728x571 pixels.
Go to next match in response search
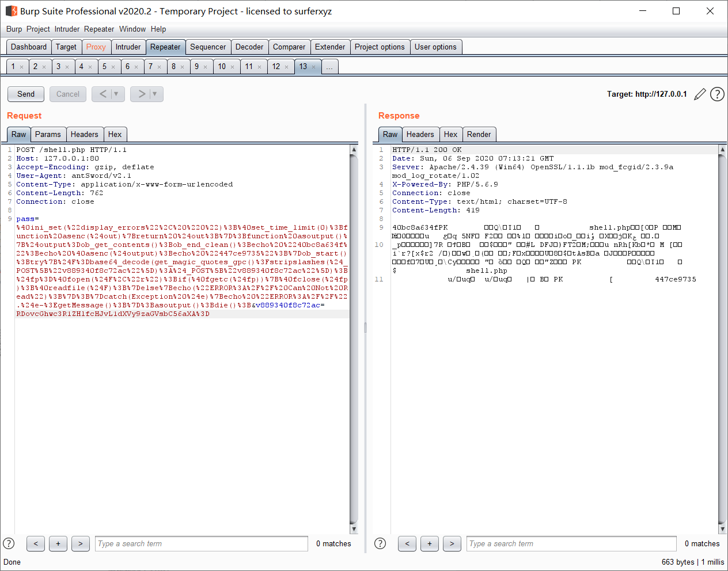pyautogui.click(x=452, y=543)
